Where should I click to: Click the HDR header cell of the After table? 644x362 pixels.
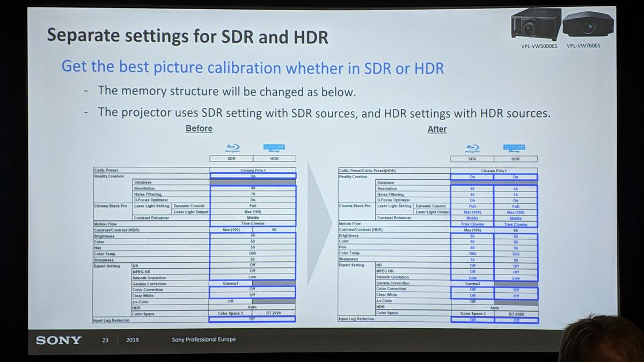(x=516, y=159)
